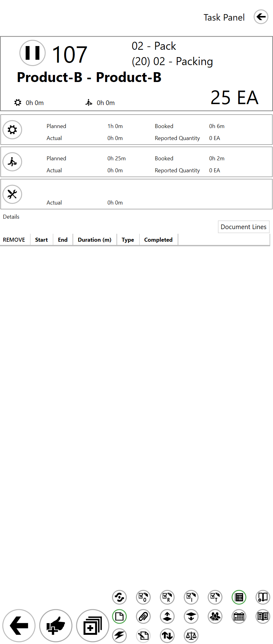Click the 'Details' label
The image size is (273, 644).
point(11,217)
